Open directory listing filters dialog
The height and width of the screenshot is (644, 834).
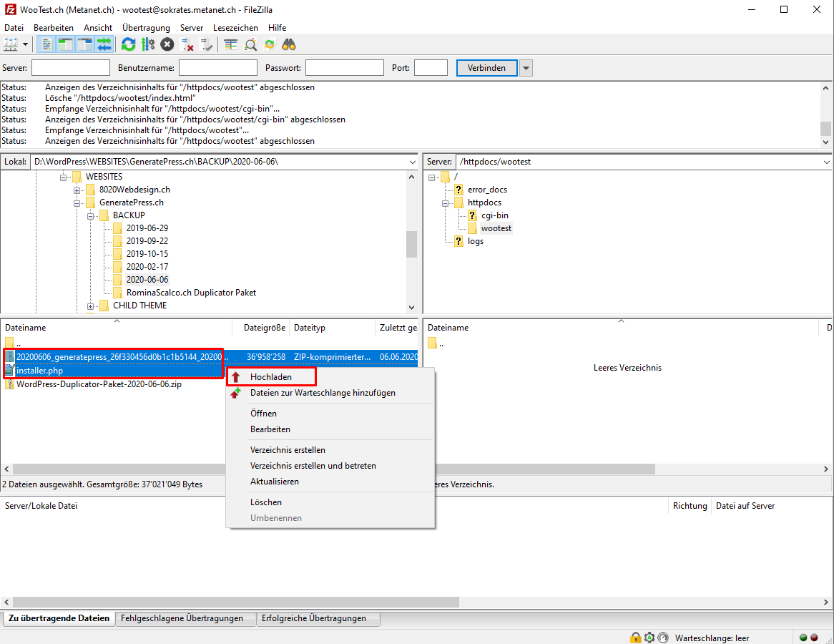230,44
